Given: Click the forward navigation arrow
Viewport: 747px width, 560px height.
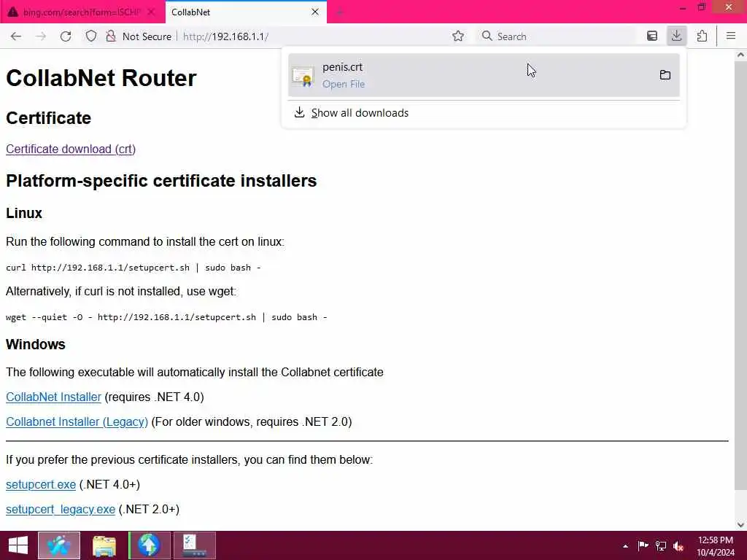Looking at the screenshot, I should pos(41,36).
